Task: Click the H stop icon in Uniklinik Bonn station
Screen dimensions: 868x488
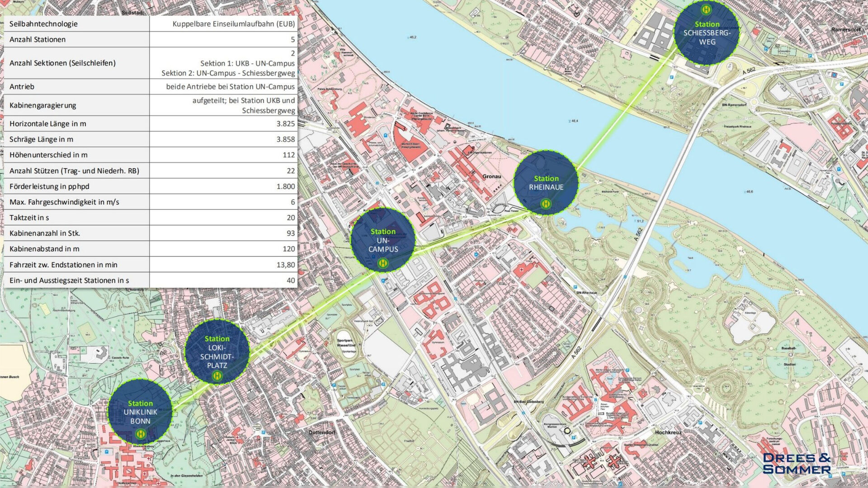Action: 140,434
